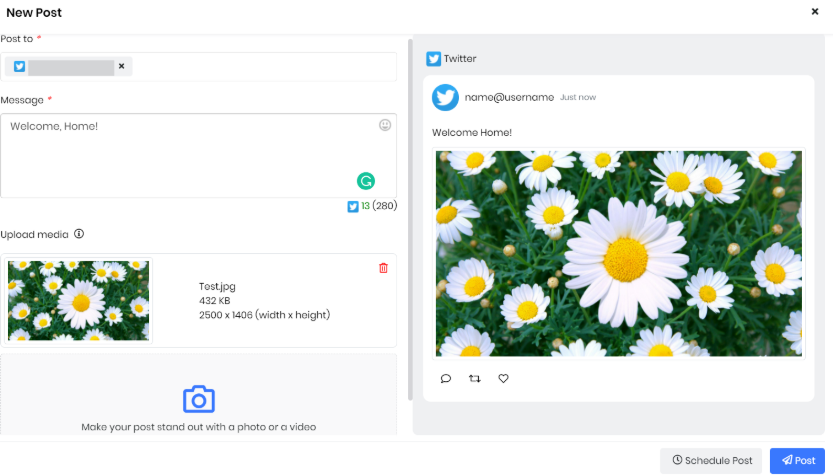Click the Schedule Post button

coord(711,461)
